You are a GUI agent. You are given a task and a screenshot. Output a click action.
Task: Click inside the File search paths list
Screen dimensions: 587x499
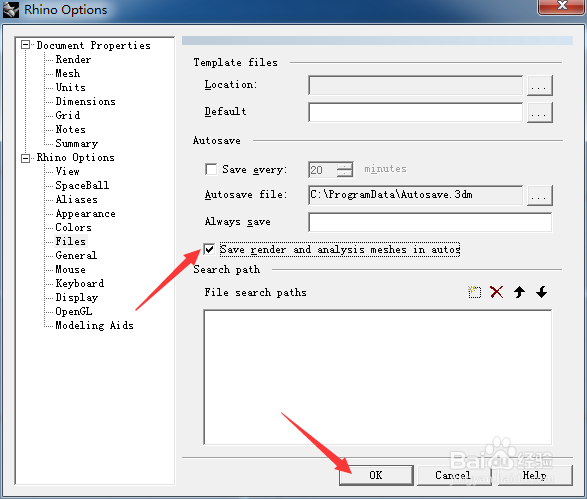(378, 377)
